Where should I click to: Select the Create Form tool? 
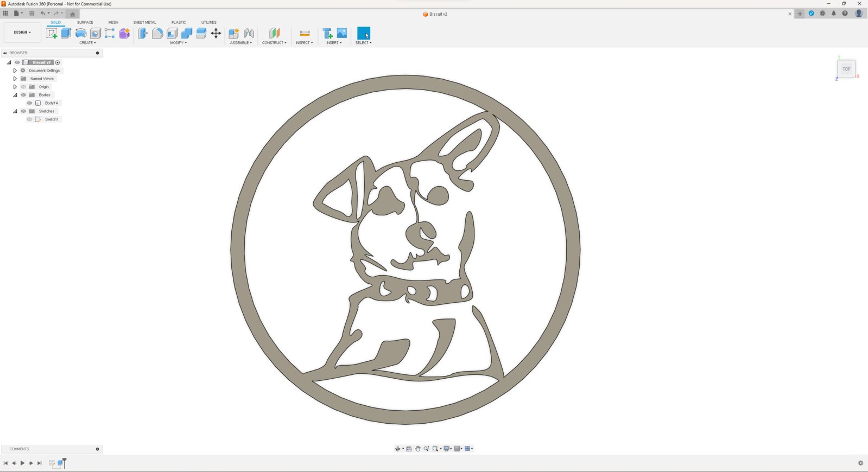pyautogui.click(x=124, y=33)
